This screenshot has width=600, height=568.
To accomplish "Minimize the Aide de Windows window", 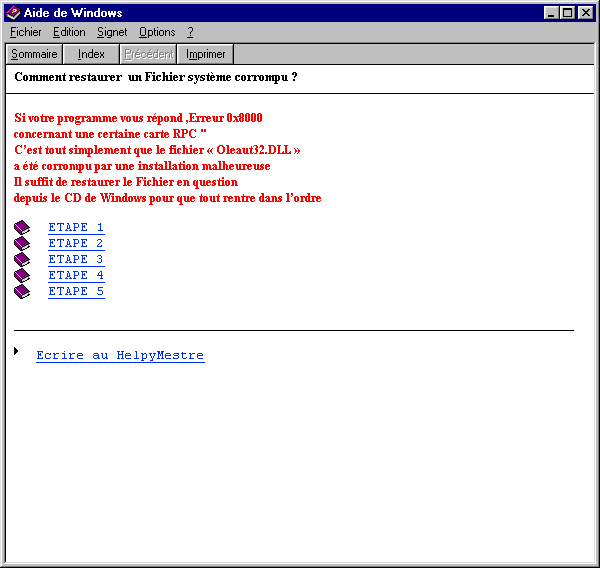I will [551, 13].
